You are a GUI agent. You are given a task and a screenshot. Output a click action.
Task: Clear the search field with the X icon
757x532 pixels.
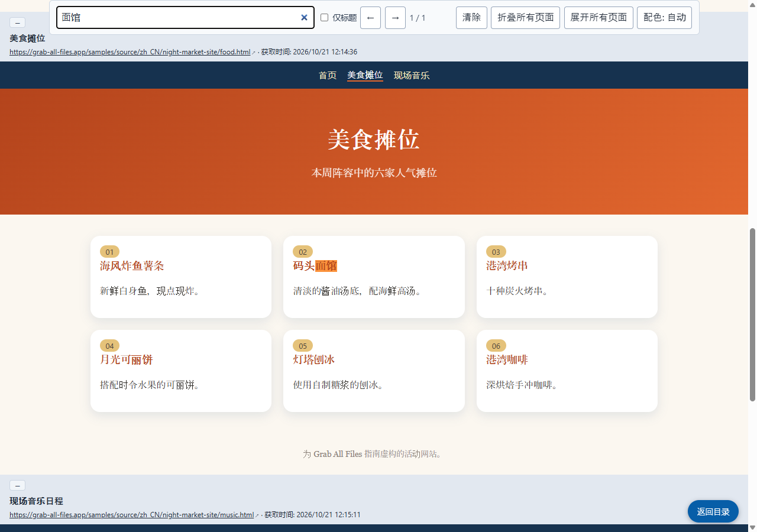(304, 18)
